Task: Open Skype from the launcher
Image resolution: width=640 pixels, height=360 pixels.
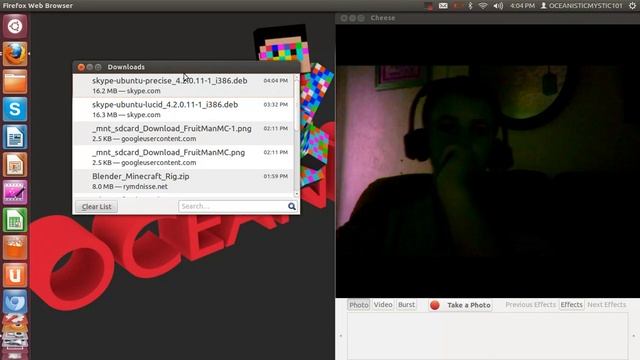Action: coord(15,109)
